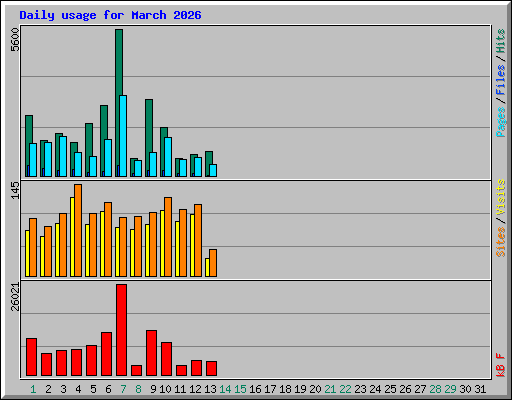Click the orange sites bar for day 10
The width and height of the screenshot is (512, 400).
pos(168,237)
